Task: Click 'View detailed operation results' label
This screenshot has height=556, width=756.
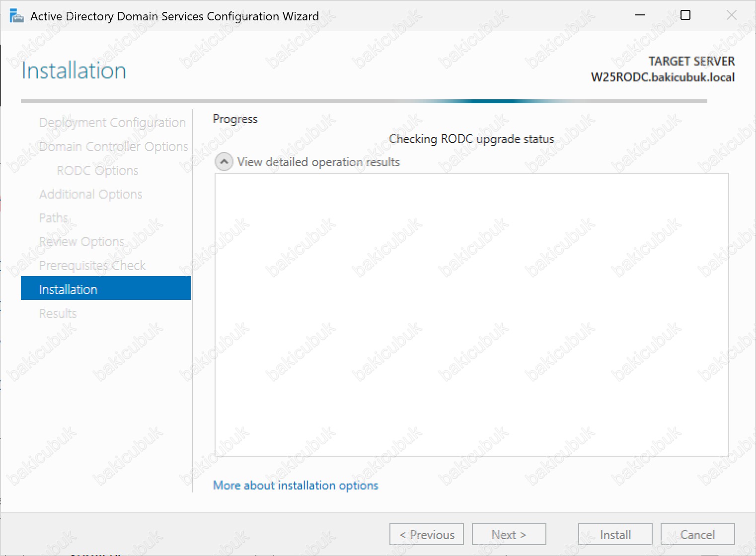Action: click(x=318, y=162)
